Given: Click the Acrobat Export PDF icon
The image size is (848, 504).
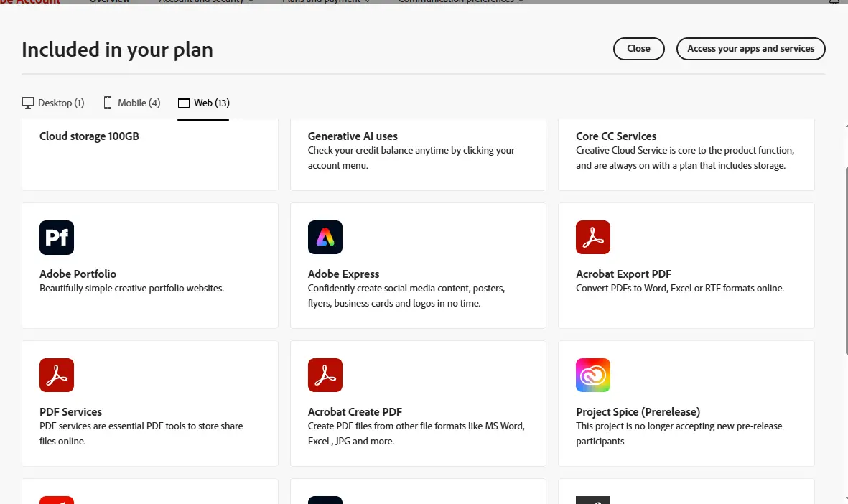Looking at the screenshot, I should tap(592, 238).
